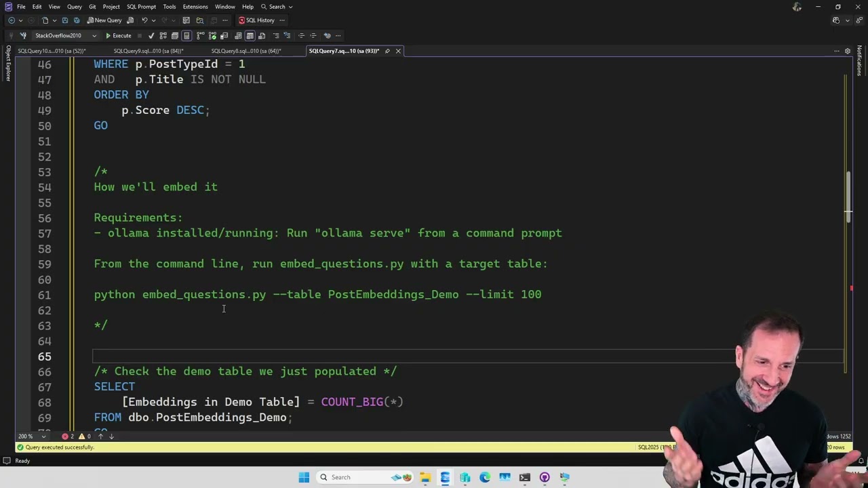
Task: Expand the 200 % zoom level dropdown
Action: coord(43,436)
